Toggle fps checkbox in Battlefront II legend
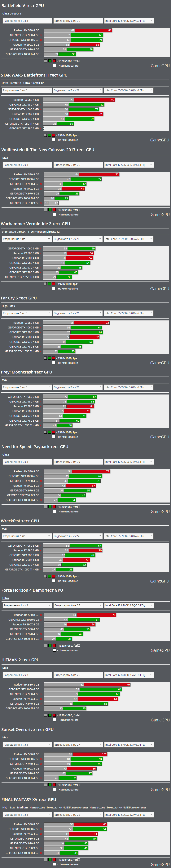Image resolution: width=171 pixels, height=868 pixels. point(78,135)
